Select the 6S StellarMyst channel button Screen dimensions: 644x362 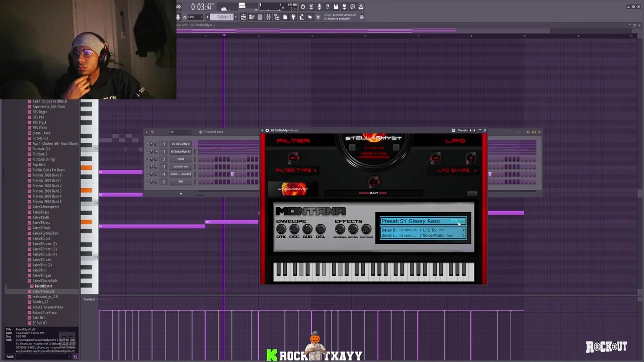point(181,144)
